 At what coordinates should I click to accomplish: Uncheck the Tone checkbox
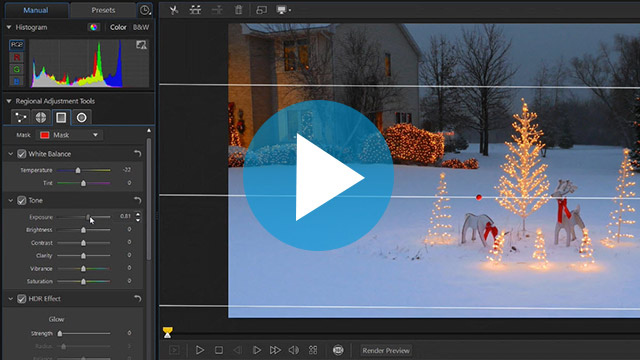(22, 200)
